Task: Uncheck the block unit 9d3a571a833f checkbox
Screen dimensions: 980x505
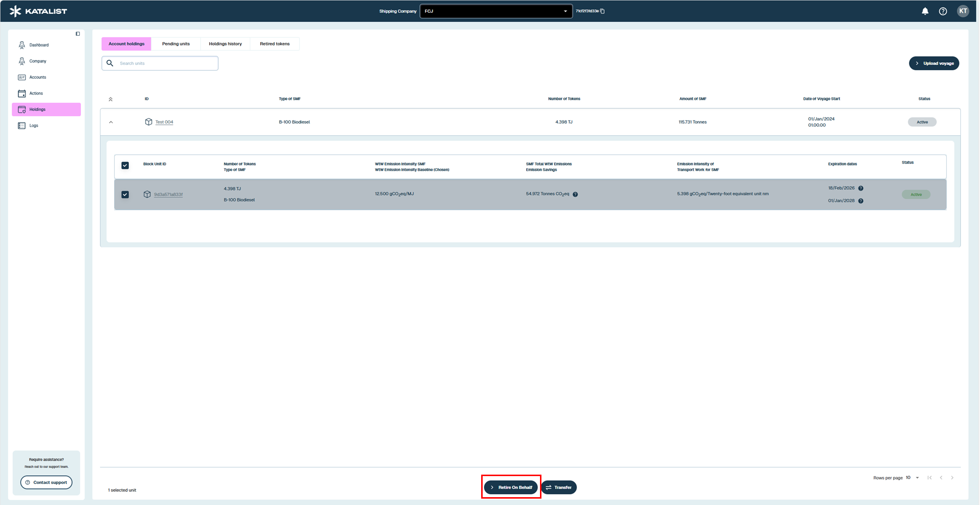Action: (125, 194)
